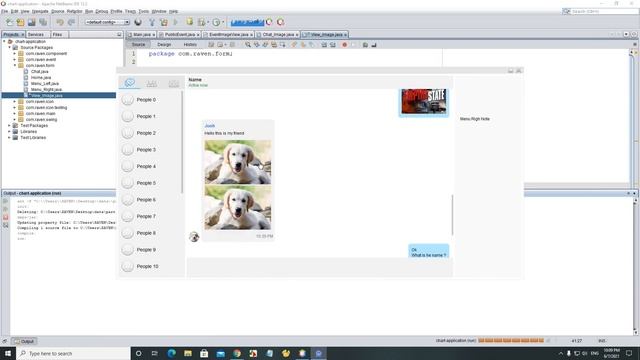640x360 pixels.
Task: Select People 10 in contact list
Action: pos(150,266)
